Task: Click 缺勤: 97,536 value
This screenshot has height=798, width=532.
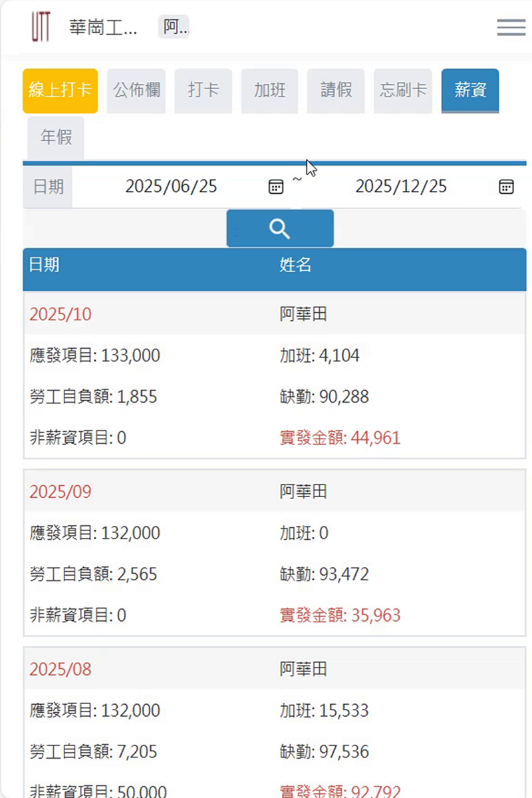Action: pyautogui.click(x=324, y=751)
